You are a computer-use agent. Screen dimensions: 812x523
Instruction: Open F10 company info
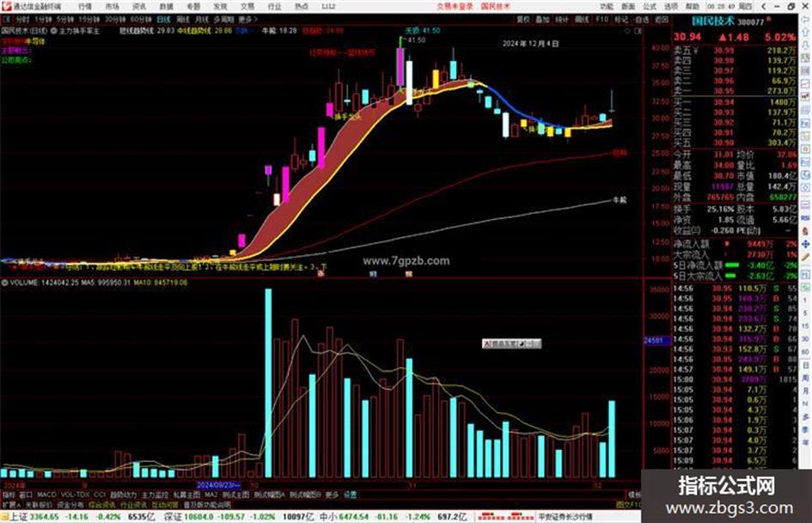[x=601, y=20]
